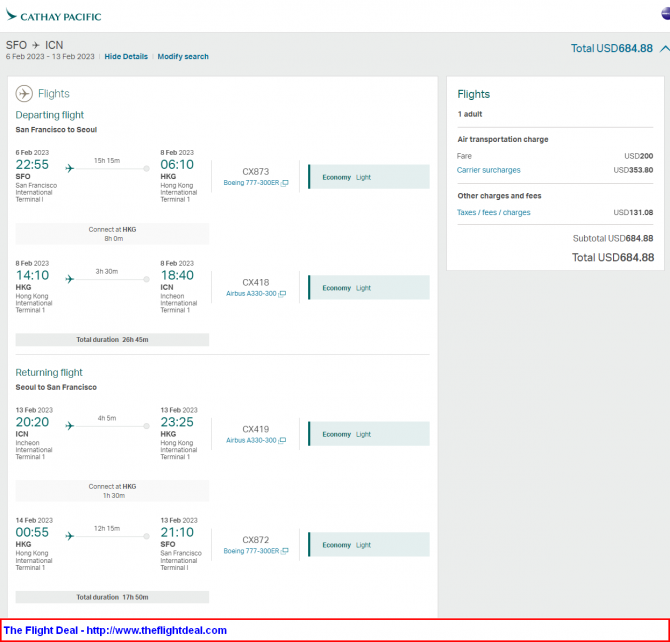The height and width of the screenshot is (642, 670).
Task: Click the USD353.80 surcharge amount
Action: point(633,170)
